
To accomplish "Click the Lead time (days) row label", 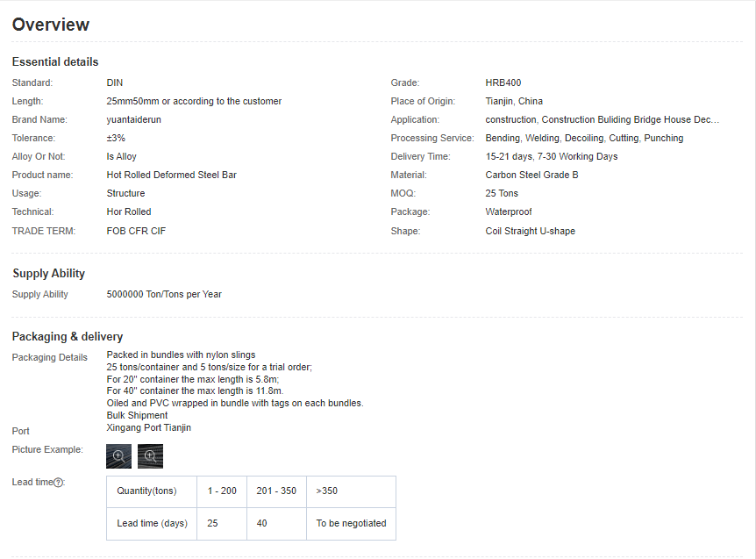I will [152, 523].
